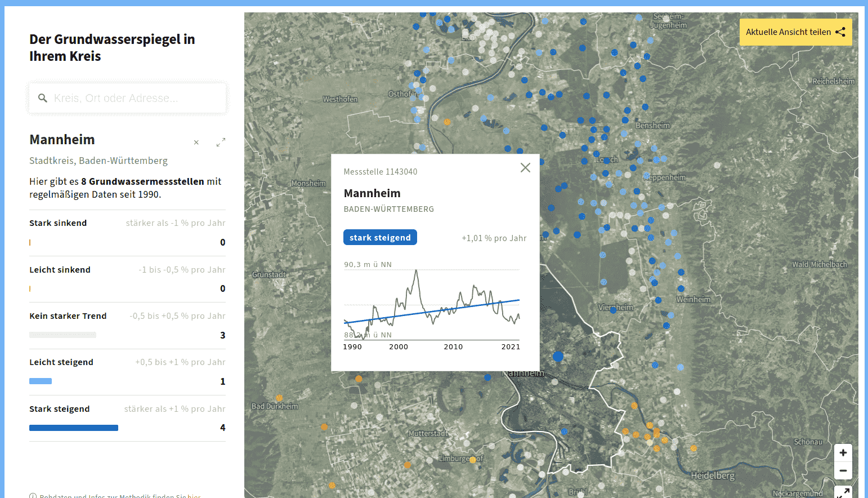
Task: Click the Mannheim district heading
Action: point(62,140)
